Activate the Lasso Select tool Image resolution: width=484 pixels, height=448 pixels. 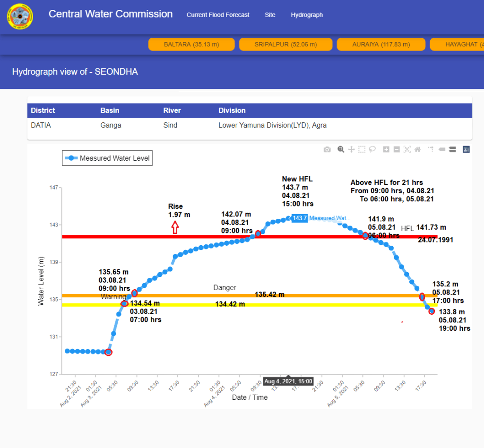tap(372, 149)
